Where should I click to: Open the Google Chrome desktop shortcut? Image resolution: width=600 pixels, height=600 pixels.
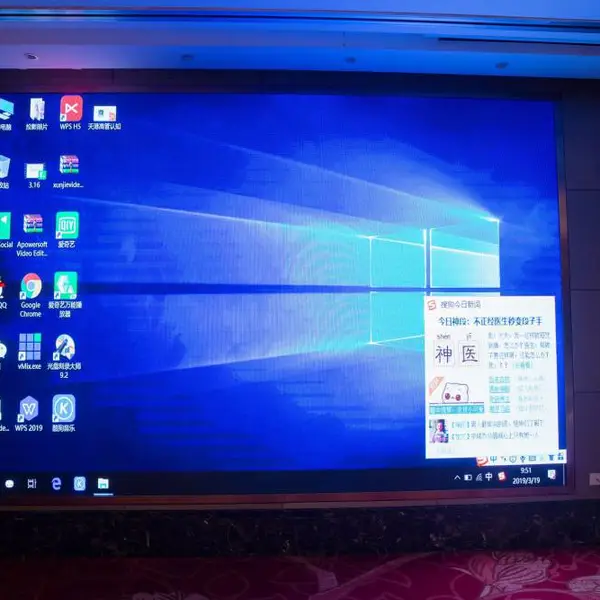click(x=31, y=295)
